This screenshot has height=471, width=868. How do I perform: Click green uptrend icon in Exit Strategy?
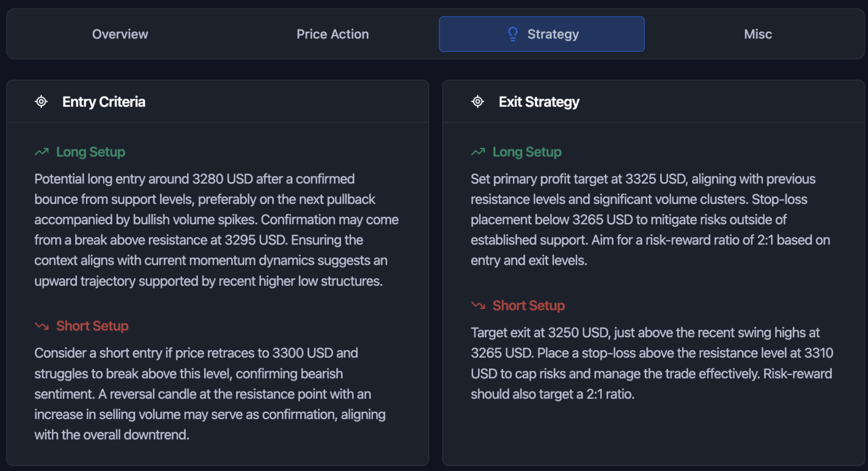(x=478, y=152)
